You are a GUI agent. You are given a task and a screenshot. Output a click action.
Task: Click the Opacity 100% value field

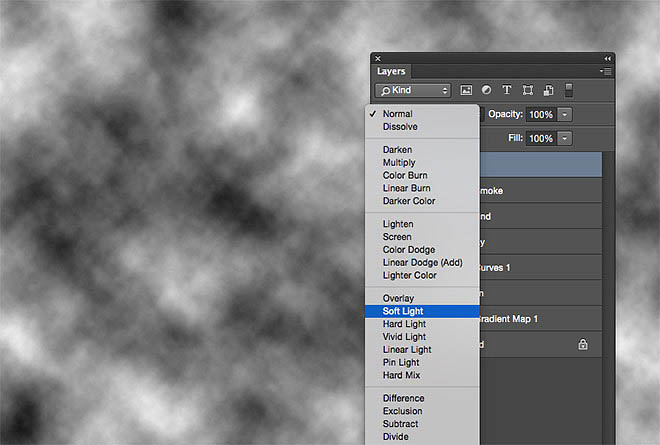tap(541, 114)
